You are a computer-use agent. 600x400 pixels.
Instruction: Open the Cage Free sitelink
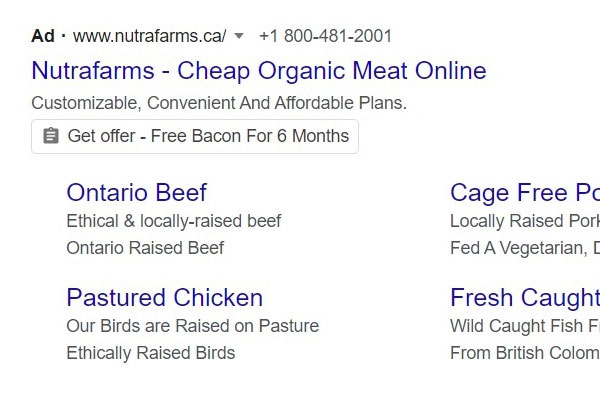524,193
